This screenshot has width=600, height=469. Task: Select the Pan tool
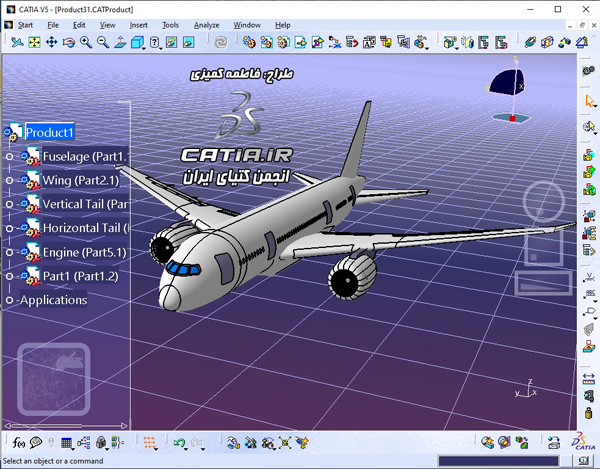[x=51, y=42]
